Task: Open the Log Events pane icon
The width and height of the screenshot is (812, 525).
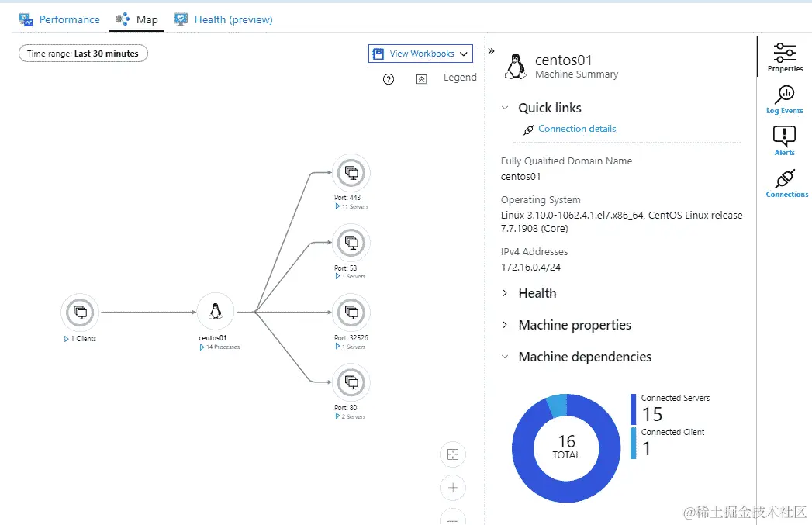Action: (x=785, y=99)
